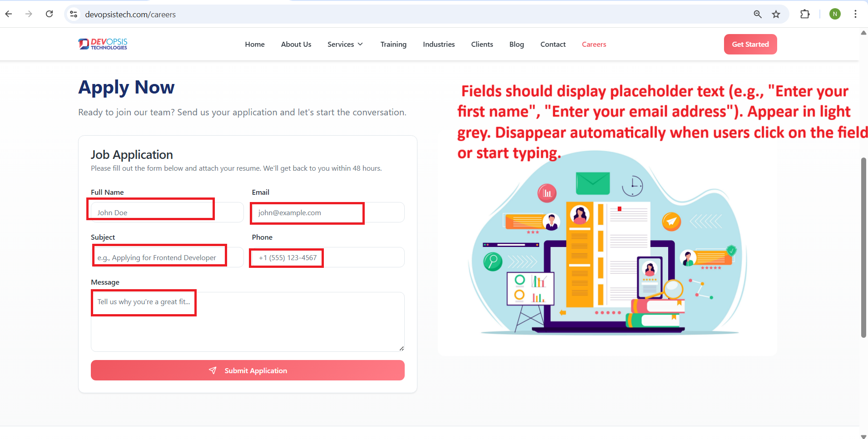The height and width of the screenshot is (439, 868).
Task: Focus the Full Name input field
Action: [x=167, y=212]
